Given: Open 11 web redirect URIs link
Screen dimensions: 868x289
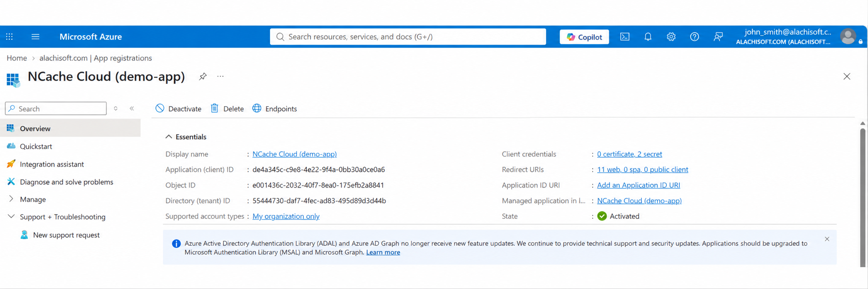Looking at the screenshot, I should (x=643, y=170).
